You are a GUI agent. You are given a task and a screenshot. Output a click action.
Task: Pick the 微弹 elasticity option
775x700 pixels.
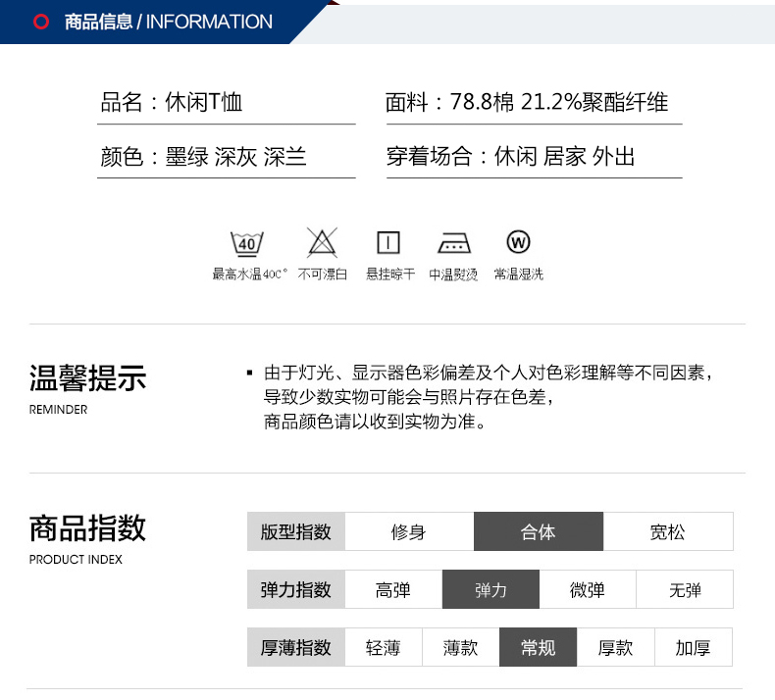coord(587,589)
